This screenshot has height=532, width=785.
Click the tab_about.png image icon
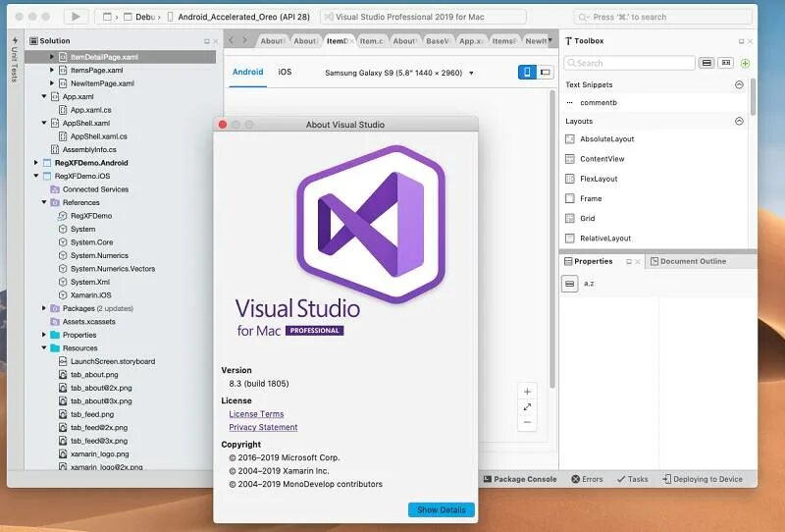click(63, 374)
